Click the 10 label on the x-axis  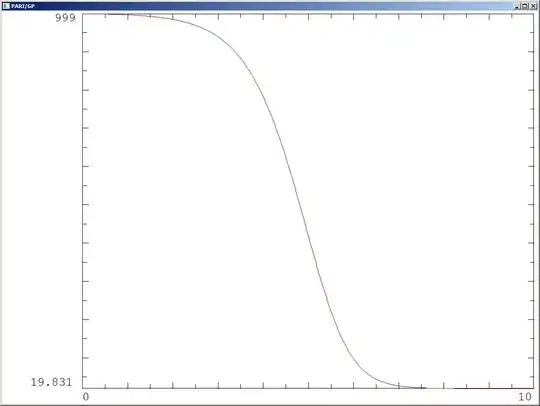(x=525, y=397)
